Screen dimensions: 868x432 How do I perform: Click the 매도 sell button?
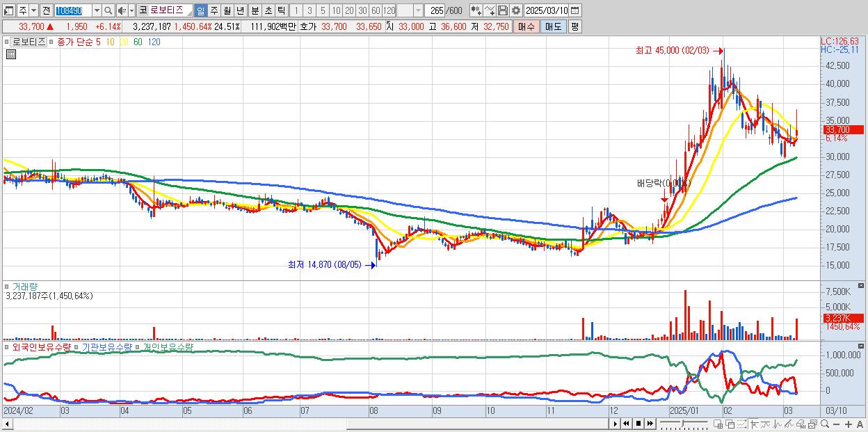553,26
